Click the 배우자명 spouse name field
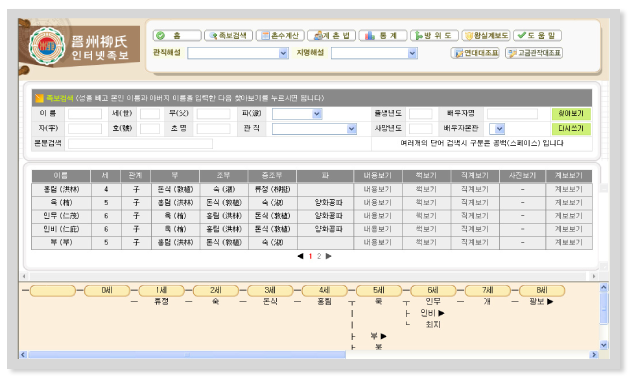 (x=512, y=114)
